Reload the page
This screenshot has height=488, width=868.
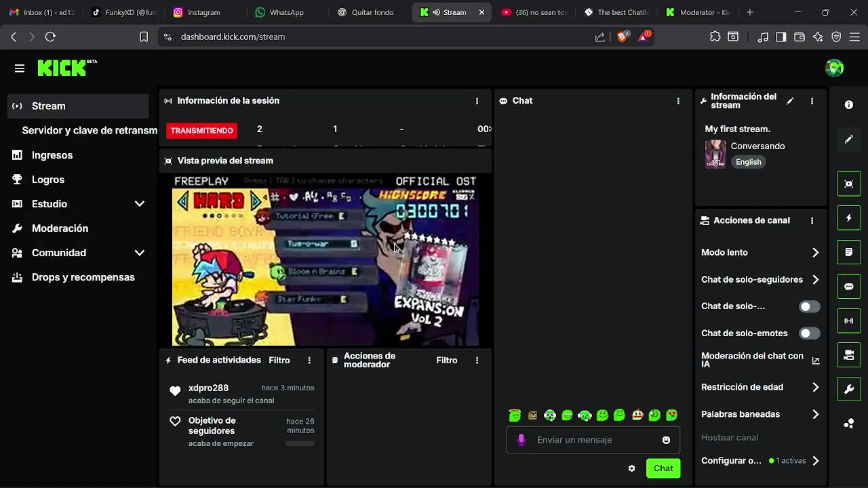(x=50, y=37)
